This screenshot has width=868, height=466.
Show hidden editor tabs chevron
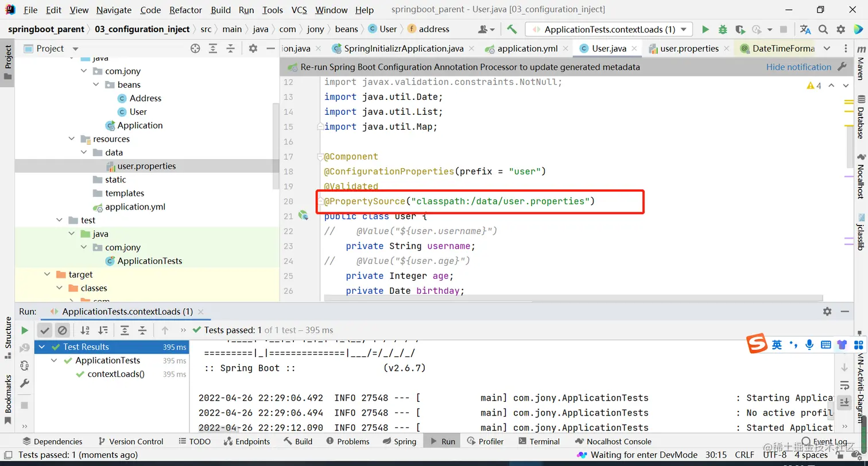coord(827,49)
